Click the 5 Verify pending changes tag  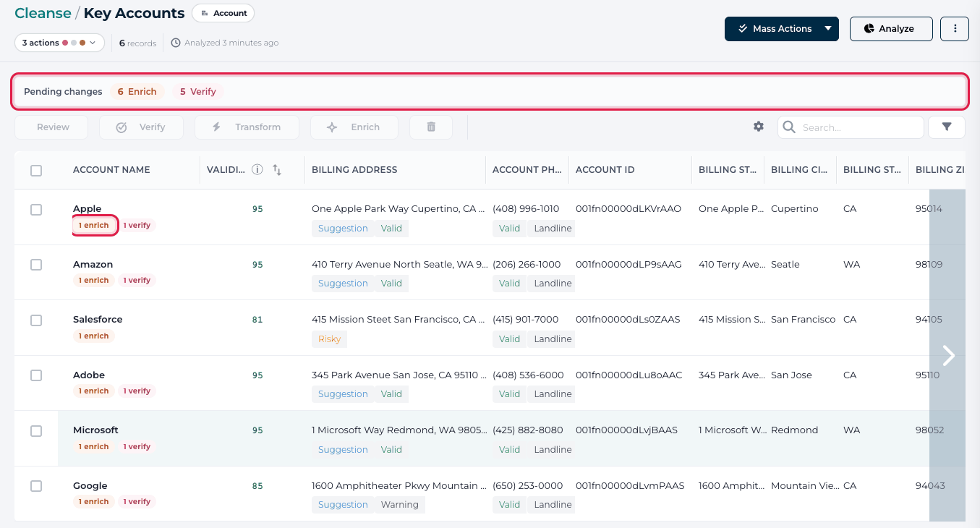coord(198,92)
